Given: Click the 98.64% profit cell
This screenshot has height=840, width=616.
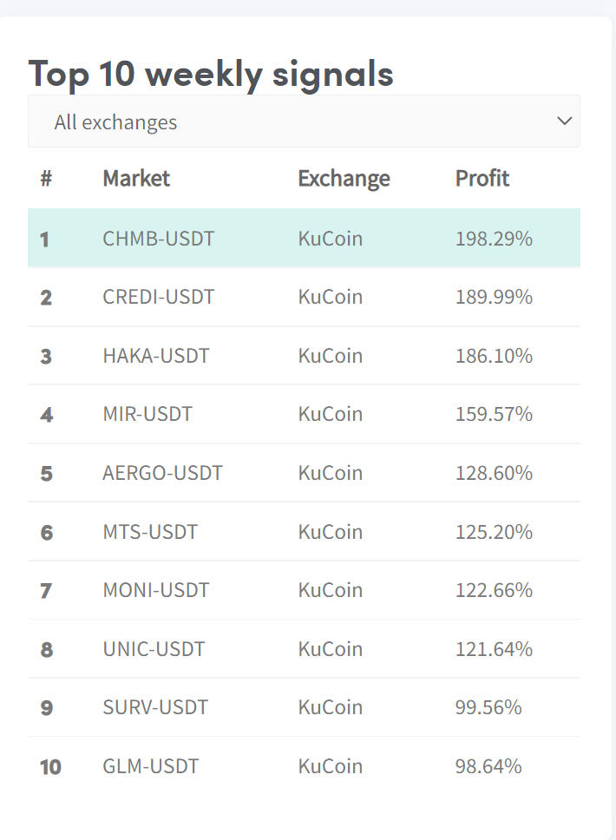Looking at the screenshot, I should tap(488, 766).
